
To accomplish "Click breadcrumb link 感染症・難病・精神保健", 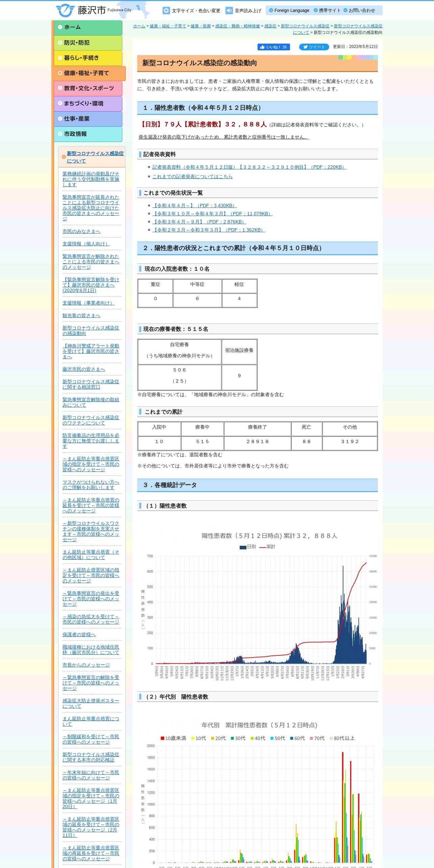I will (x=238, y=26).
